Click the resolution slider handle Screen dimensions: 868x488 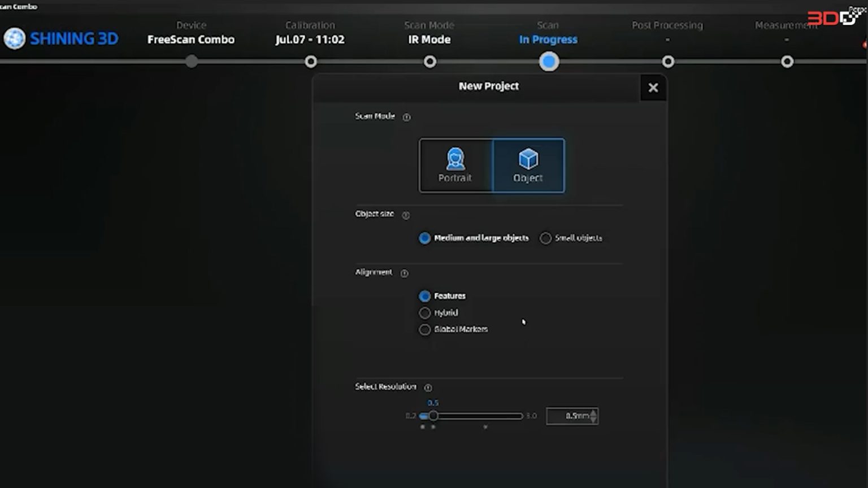point(433,416)
